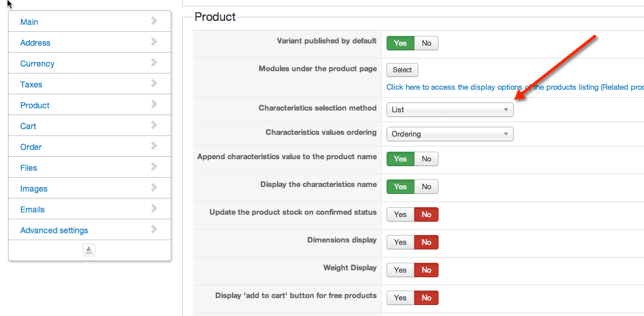Click the chevron arrow beside Taxes
Viewport: 644px width, 316px height.
[x=154, y=83]
